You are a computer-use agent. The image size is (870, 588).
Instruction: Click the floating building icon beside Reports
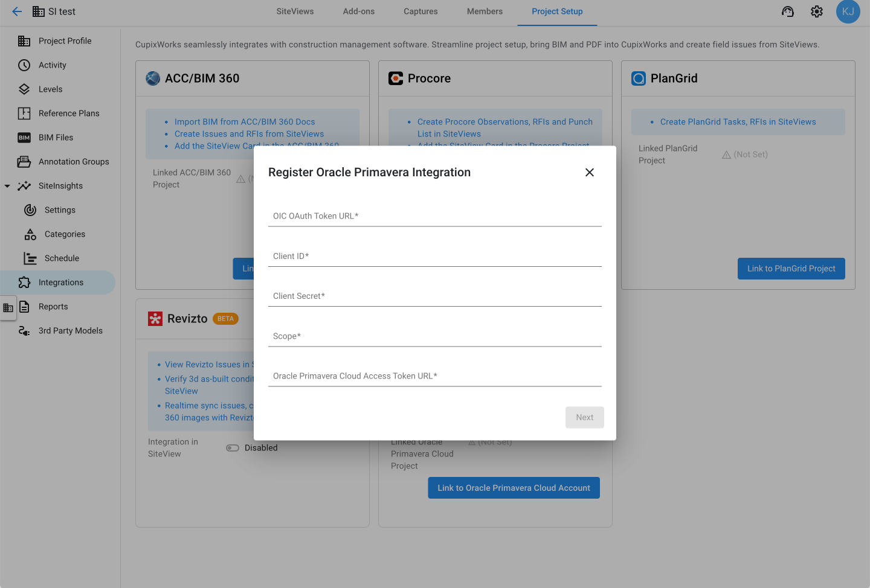pyautogui.click(x=8, y=308)
